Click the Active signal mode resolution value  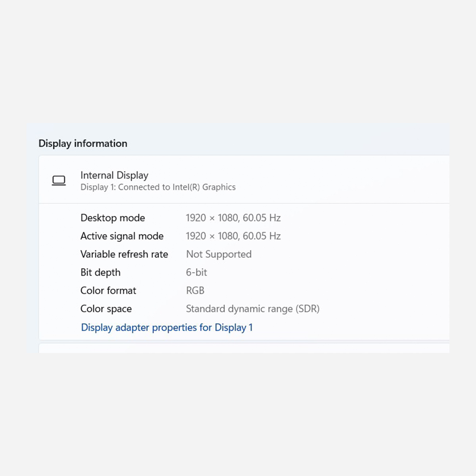233,236
